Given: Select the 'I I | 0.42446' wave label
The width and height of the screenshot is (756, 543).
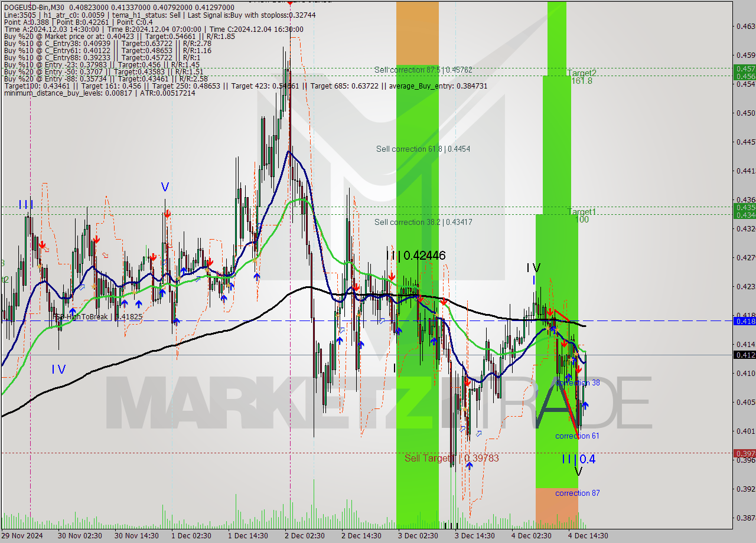Looking at the screenshot, I should [x=416, y=255].
